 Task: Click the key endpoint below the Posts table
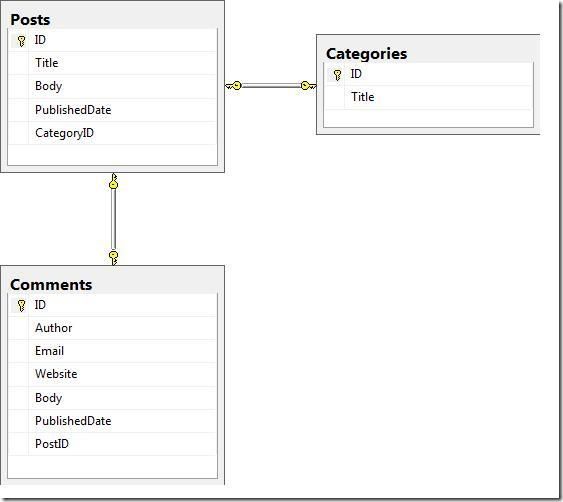(x=113, y=181)
